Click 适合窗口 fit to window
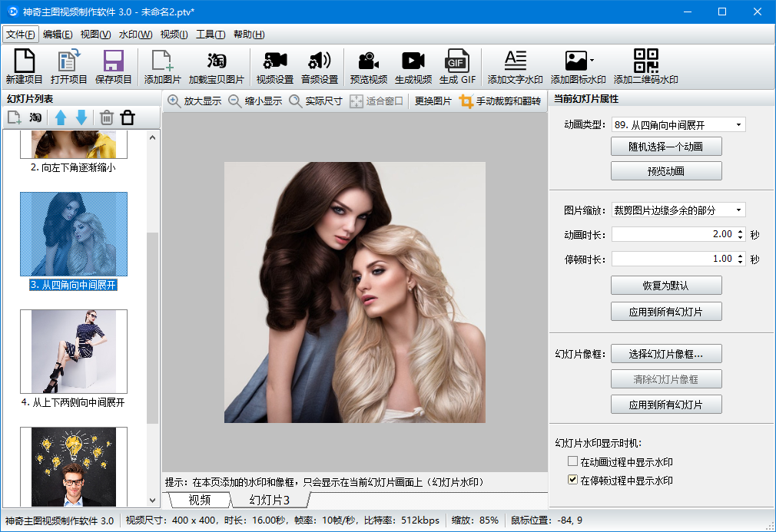The width and height of the screenshot is (776, 532). [376, 101]
